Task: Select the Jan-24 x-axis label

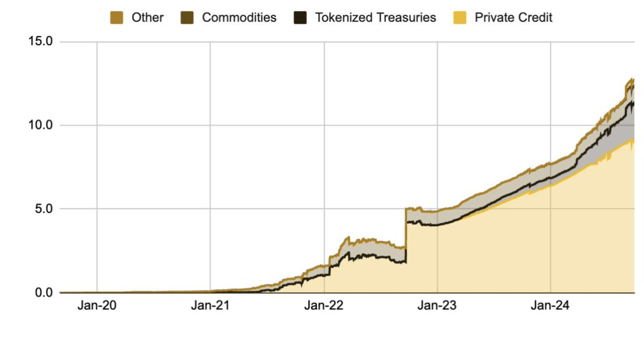Action: [x=552, y=306]
